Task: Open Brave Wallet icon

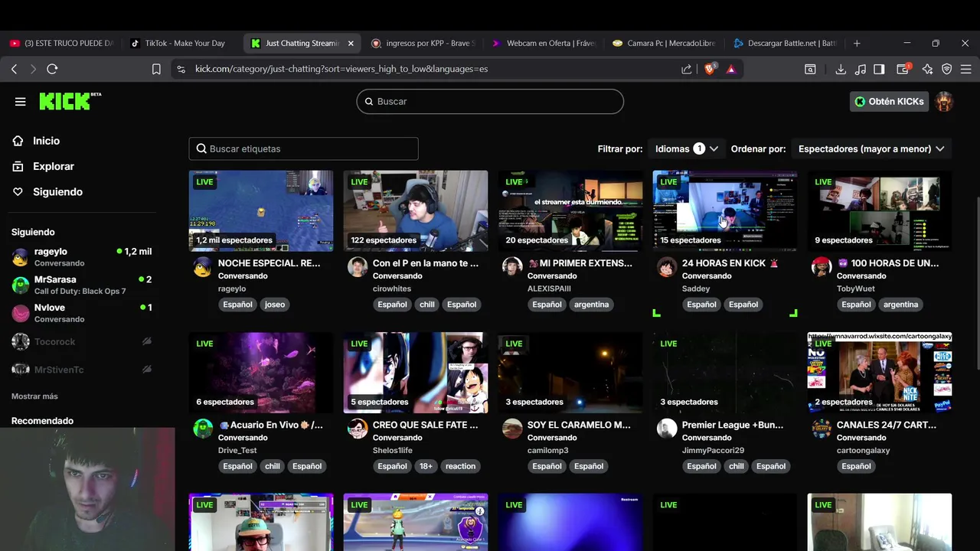Action: tap(903, 69)
